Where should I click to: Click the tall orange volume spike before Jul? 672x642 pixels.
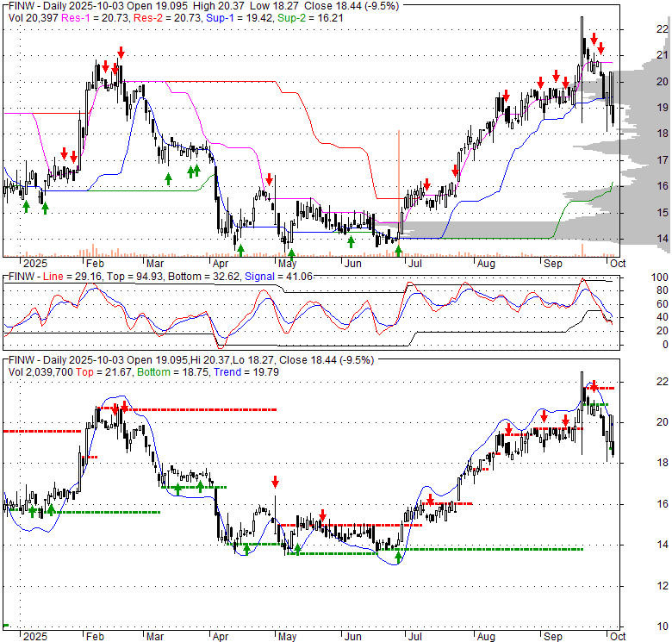(x=399, y=193)
